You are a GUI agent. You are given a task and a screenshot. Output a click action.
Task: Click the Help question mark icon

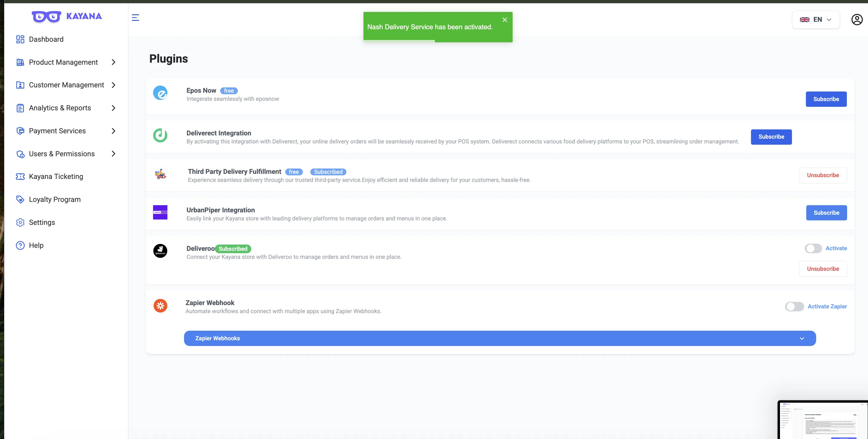click(20, 245)
